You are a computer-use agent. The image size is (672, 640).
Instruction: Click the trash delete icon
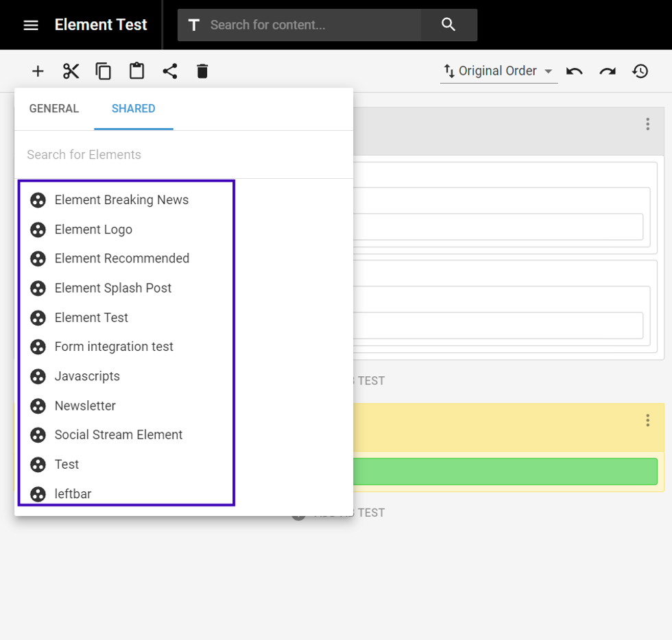tap(202, 71)
